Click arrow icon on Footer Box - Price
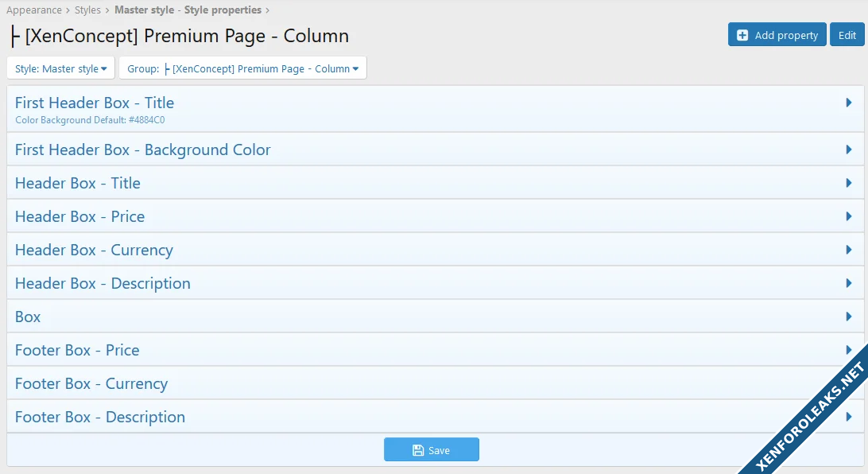The width and height of the screenshot is (868, 474). (849, 350)
